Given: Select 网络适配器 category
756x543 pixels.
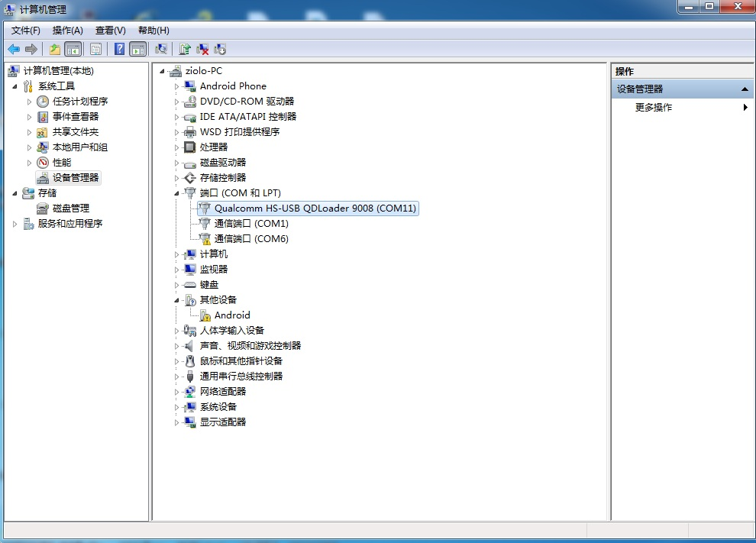Looking at the screenshot, I should pos(223,392).
